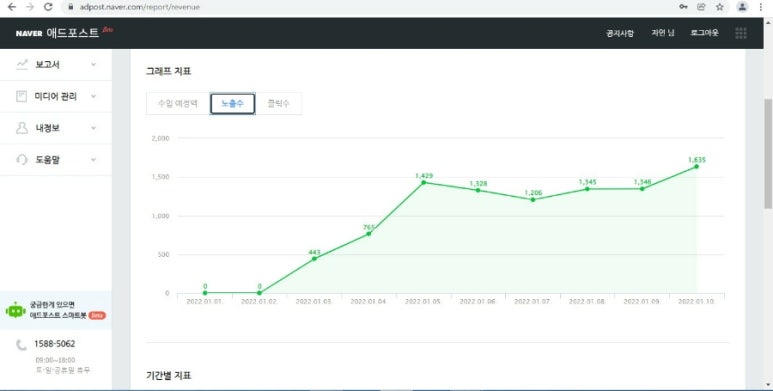Click the 2022.01.10. axis label
This screenshot has height=391, width=773.
tap(697, 301)
